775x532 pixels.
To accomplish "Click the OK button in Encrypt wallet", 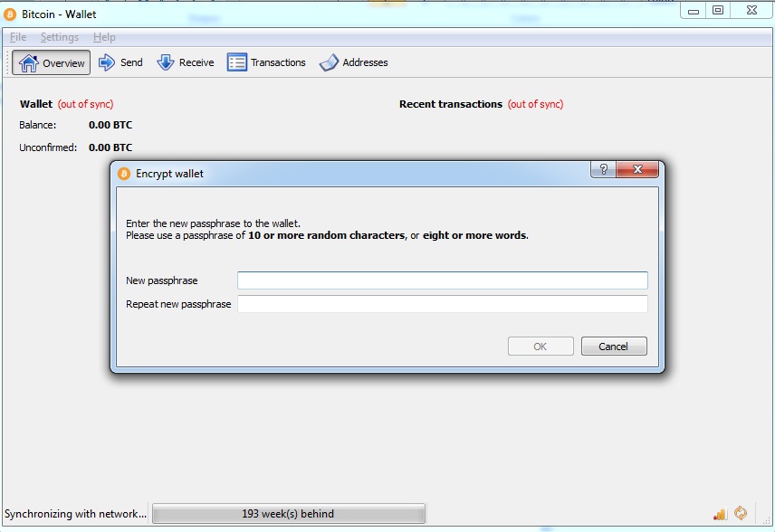I will pyautogui.click(x=541, y=347).
